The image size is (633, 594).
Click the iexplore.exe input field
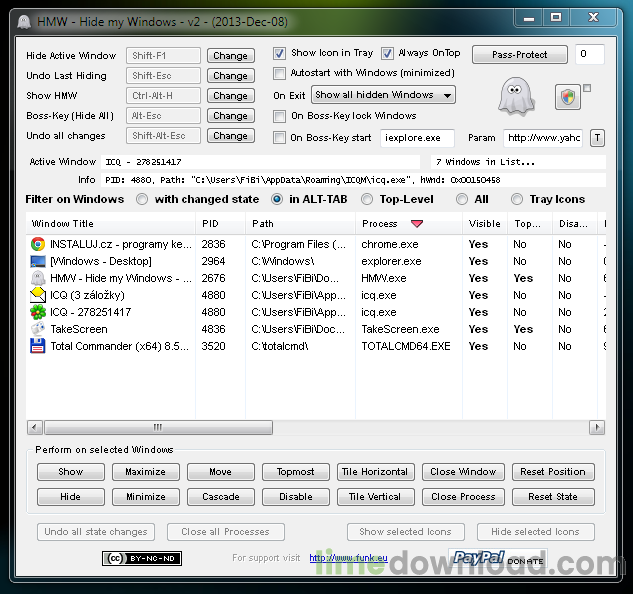pyautogui.click(x=417, y=138)
